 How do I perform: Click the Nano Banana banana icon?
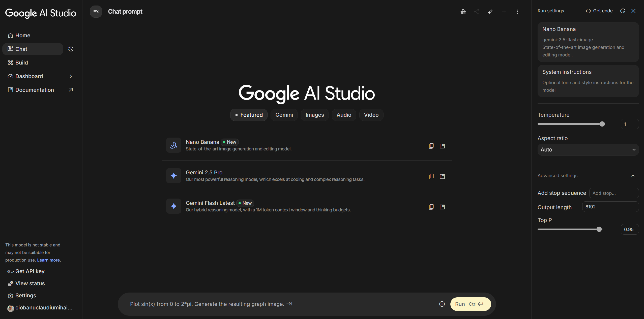174,145
